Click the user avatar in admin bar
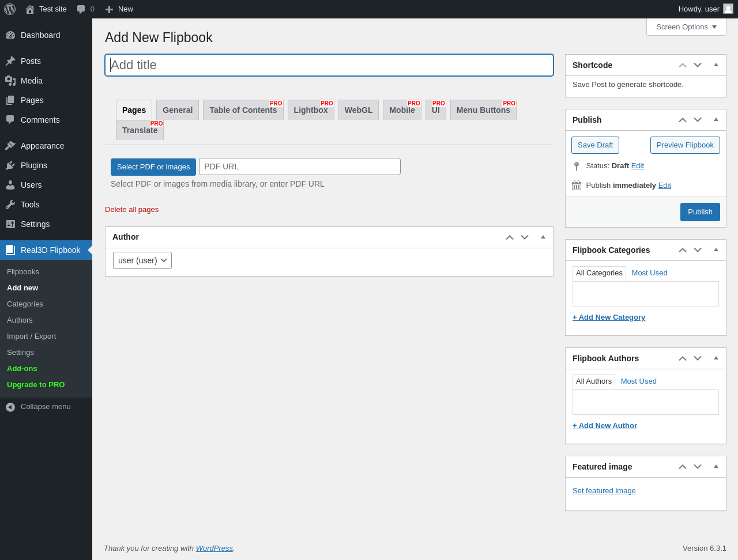This screenshot has height=560, width=738. pyautogui.click(x=728, y=9)
